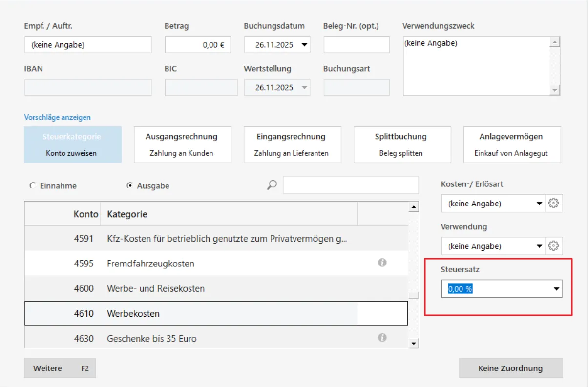The width and height of the screenshot is (588, 387).
Task: Switch to Splittbuchung tab
Action: [x=401, y=144]
